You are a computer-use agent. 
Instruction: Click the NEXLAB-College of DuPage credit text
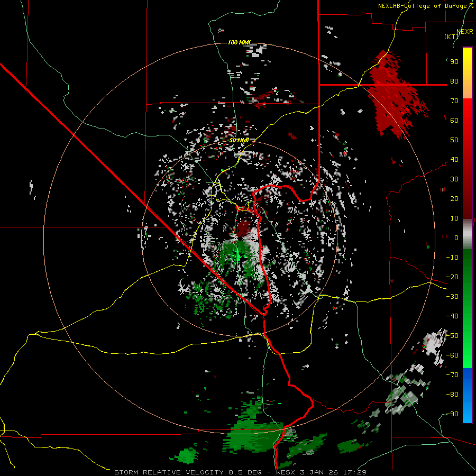tap(425, 6)
